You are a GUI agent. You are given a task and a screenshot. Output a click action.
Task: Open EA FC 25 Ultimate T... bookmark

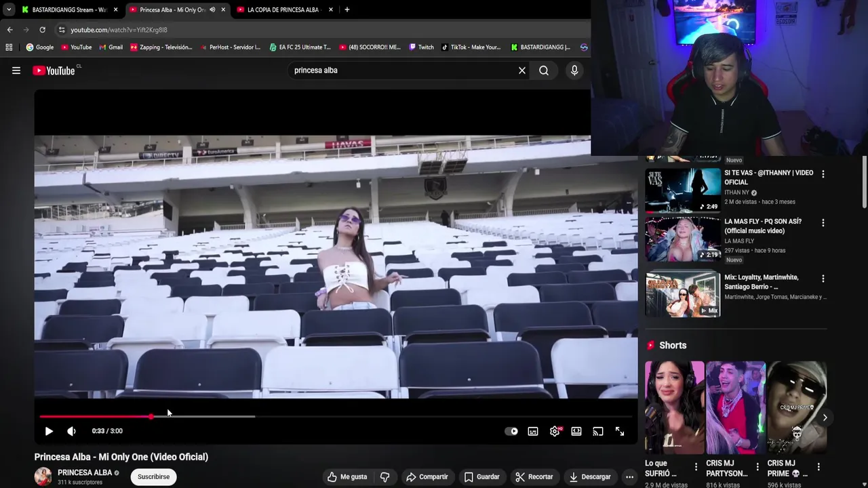click(300, 47)
